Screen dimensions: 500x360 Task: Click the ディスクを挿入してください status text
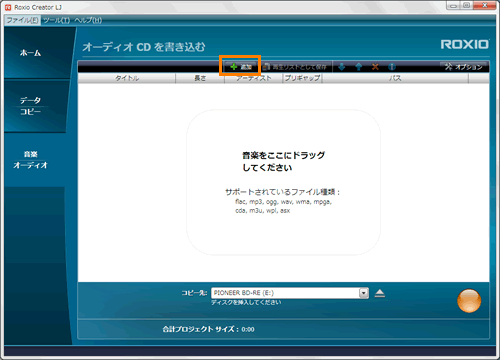pos(246,302)
